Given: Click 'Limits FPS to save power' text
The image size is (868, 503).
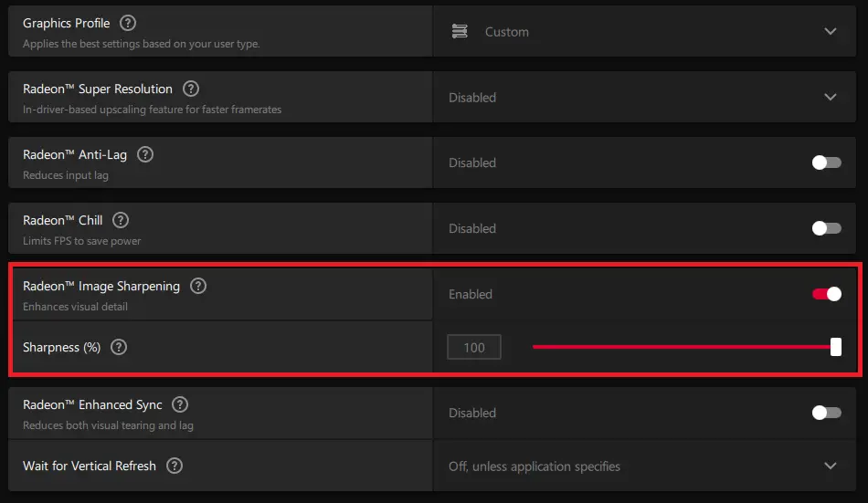Looking at the screenshot, I should coord(82,241).
